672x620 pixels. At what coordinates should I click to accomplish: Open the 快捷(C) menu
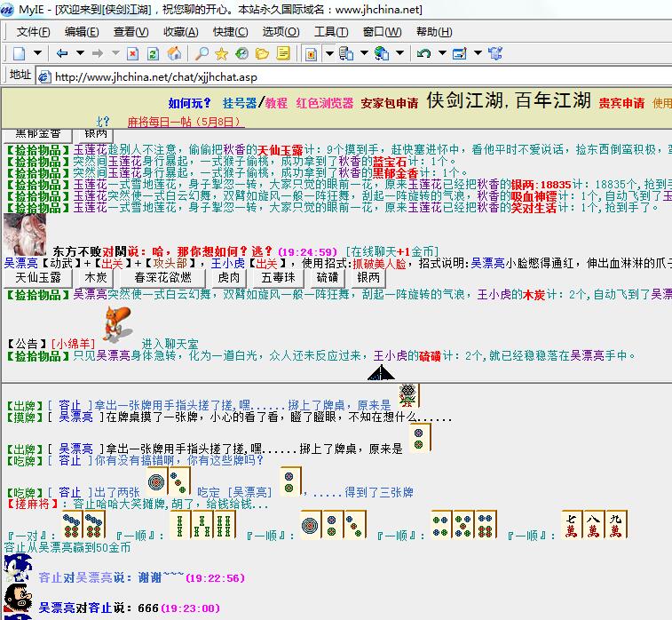pos(231,32)
